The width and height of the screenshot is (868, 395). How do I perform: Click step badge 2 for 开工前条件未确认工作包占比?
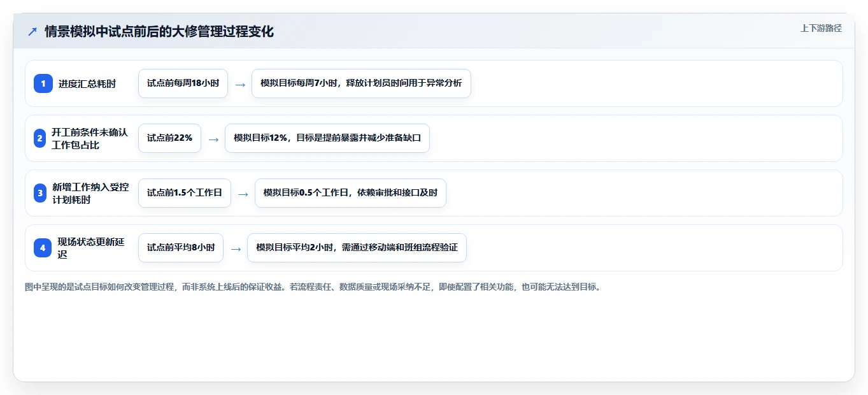pyautogui.click(x=40, y=138)
